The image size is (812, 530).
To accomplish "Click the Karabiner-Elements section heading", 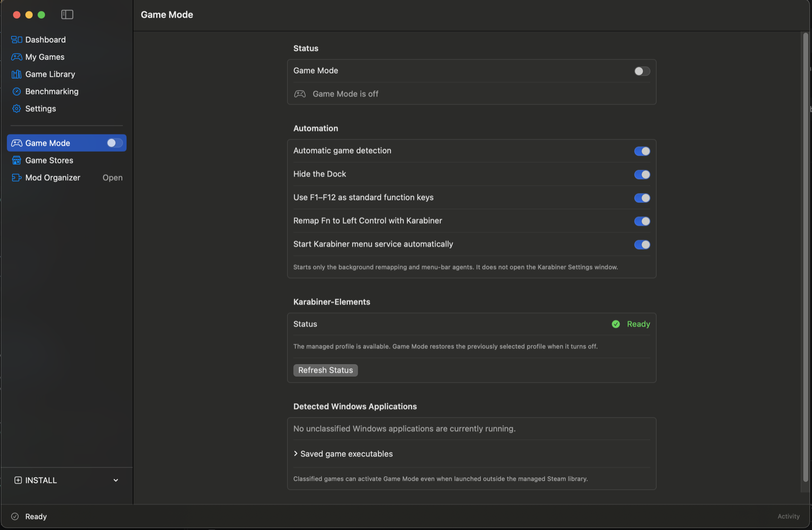I will (332, 302).
